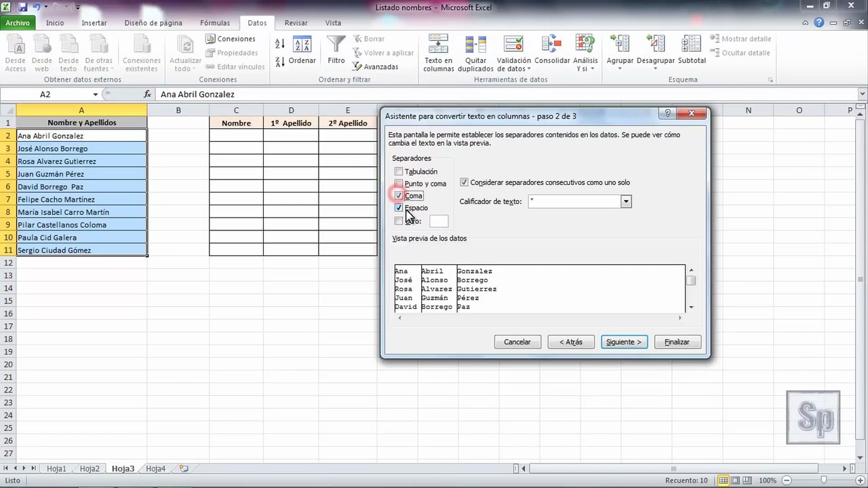
Task: Launch Texto en columnas tool
Action: pyautogui.click(x=438, y=54)
